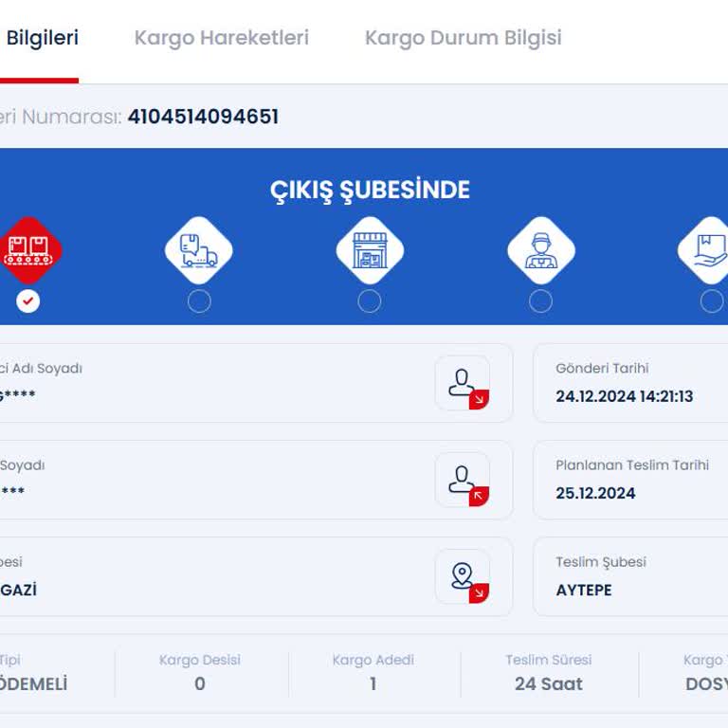Viewport: 728px width, 728px height.
Task: Click the Gönderi Tarihi label
Action: point(602,368)
